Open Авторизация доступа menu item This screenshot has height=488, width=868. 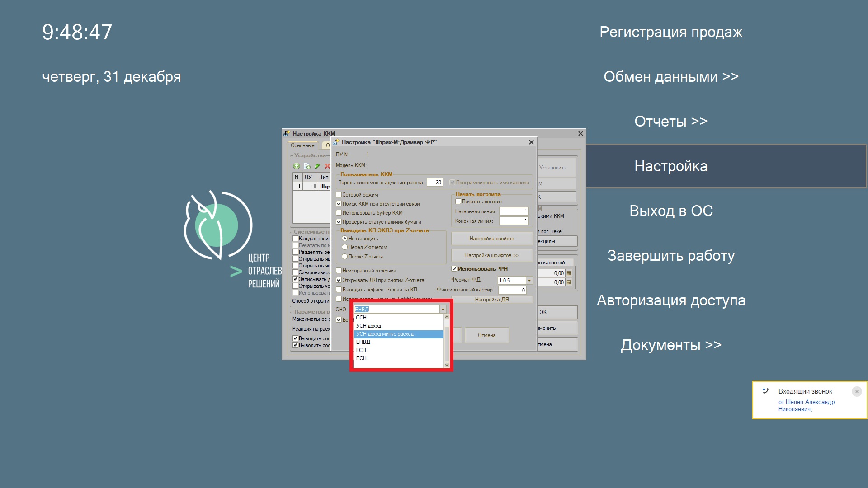(x=671, y=300)
